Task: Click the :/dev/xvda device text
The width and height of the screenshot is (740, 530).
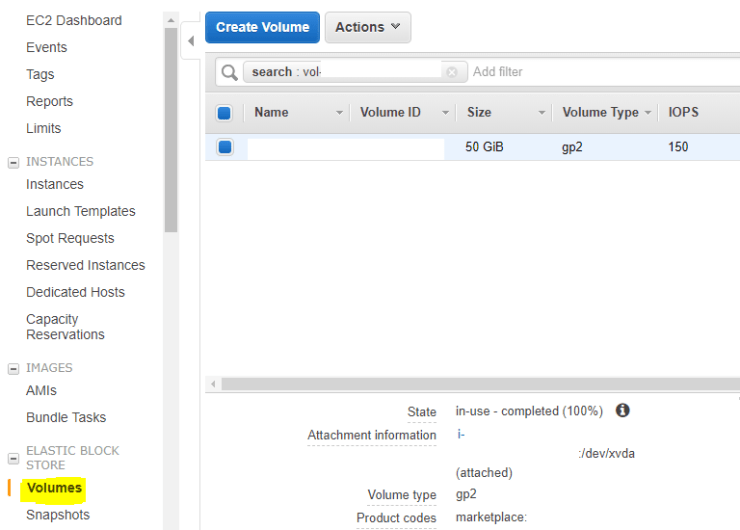Action: 606,454
